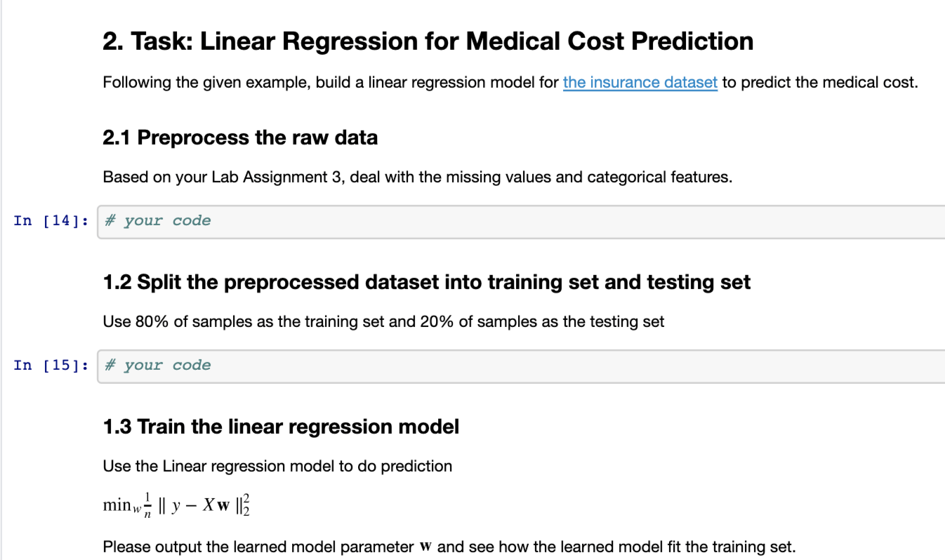Click the Use the Linear regression model sentence
The height and width of the screenshot is (560, 945).
[x=277, y=466]
